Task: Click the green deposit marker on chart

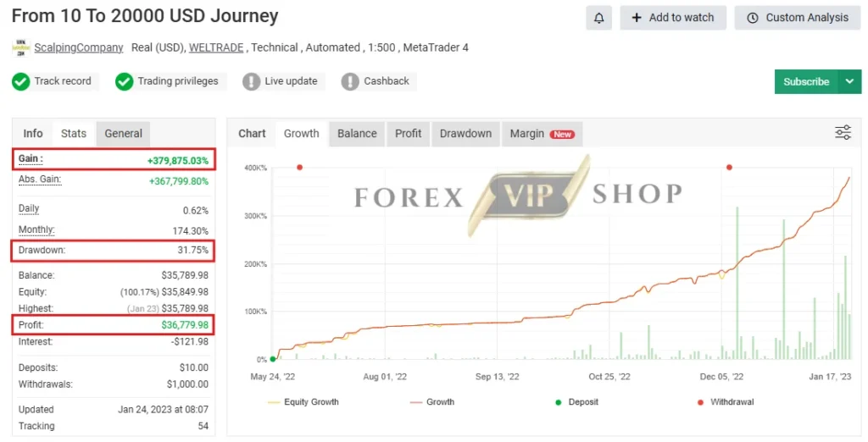Action: pos(273,359)
